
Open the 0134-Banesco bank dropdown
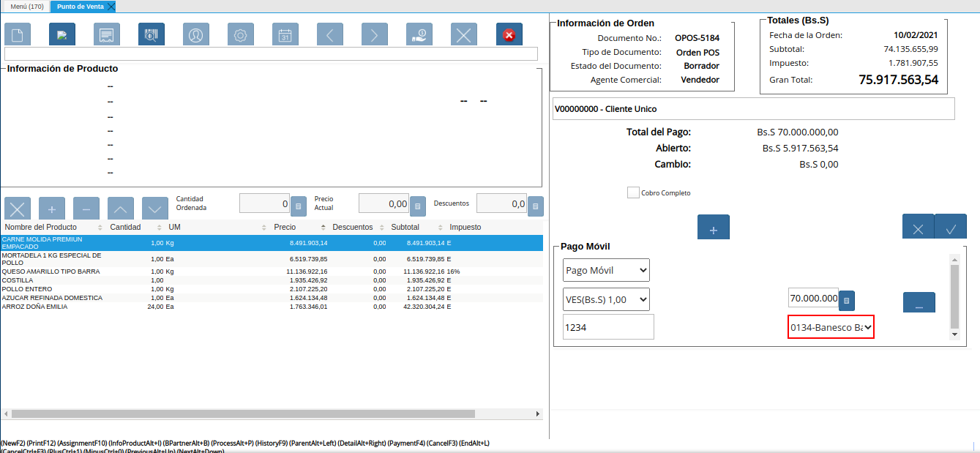(x=831, y=327)
